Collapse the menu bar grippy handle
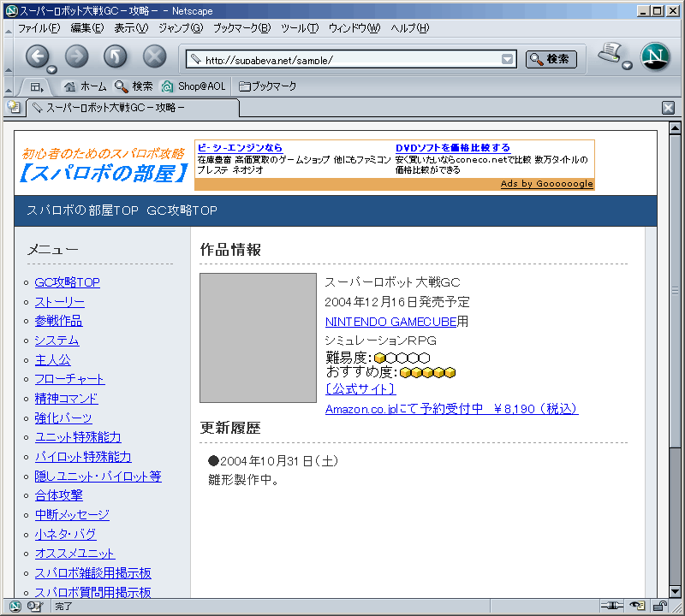 click(9, 29)
